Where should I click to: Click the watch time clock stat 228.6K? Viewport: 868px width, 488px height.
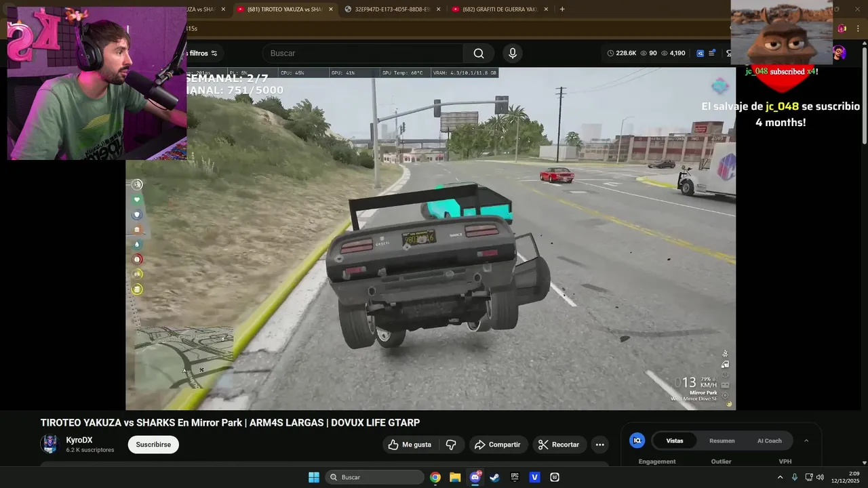tap(622, 53)
